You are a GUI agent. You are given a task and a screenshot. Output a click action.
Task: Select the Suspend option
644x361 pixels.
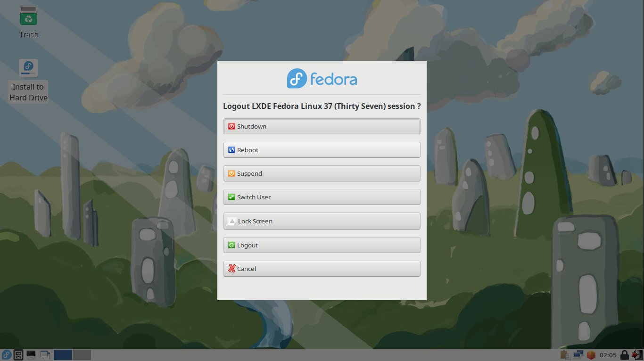point(322,173)
